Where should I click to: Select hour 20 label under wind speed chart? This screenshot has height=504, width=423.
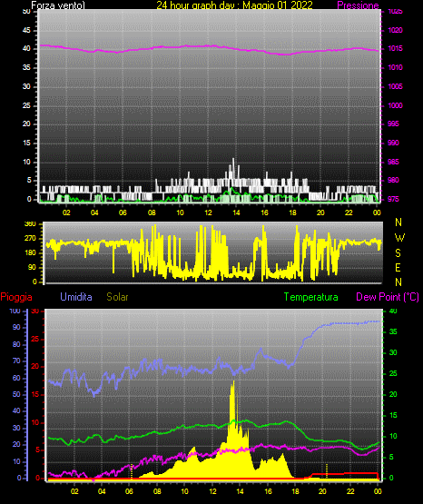[320, 212]
